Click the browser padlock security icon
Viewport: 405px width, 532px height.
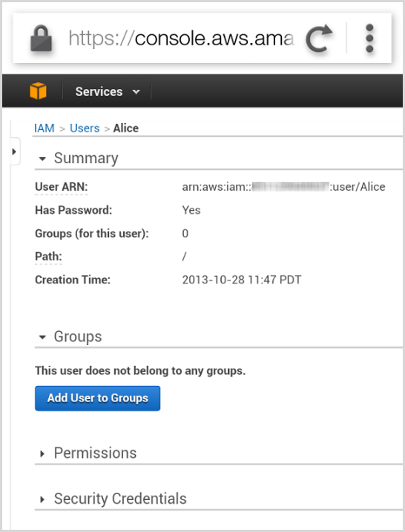tap(41, 38)
